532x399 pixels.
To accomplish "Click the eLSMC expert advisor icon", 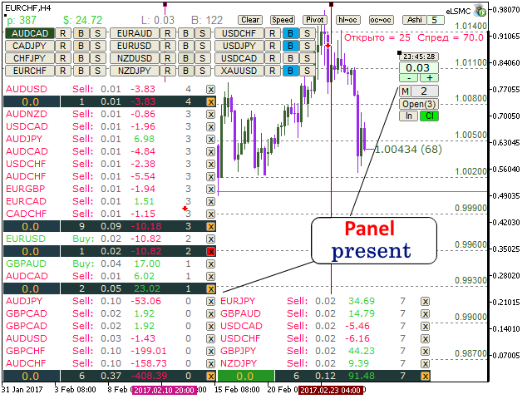I will pos(480,11).
